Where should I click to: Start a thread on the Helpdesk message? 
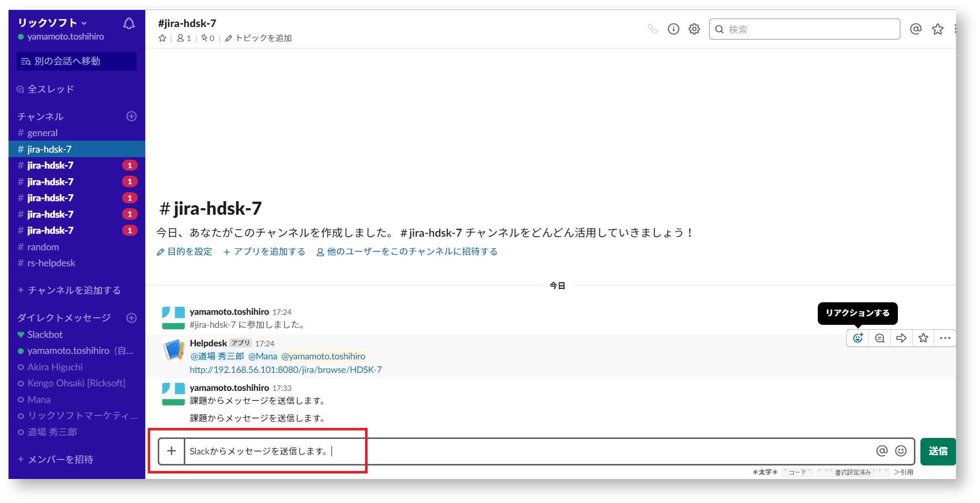(879, 338)
